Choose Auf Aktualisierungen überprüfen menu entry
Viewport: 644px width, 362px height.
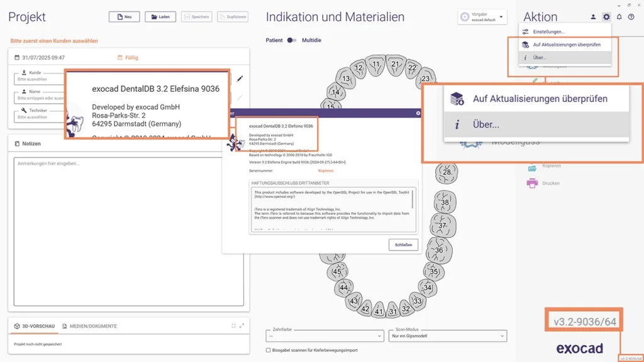(566, 45)
